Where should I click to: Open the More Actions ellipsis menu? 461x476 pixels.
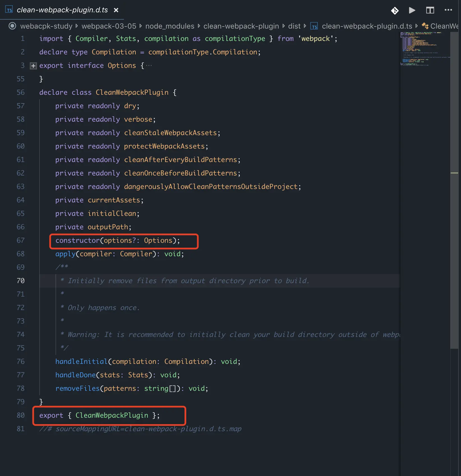tap(448, 10)
